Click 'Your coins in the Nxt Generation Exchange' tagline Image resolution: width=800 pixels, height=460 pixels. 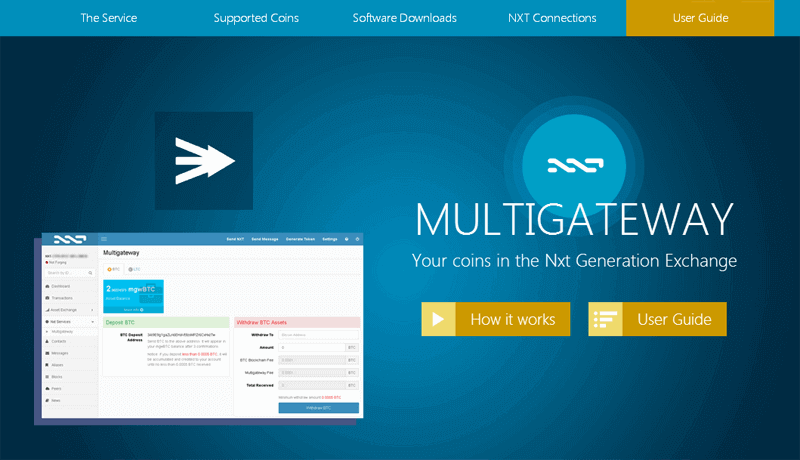coord(574,261)
